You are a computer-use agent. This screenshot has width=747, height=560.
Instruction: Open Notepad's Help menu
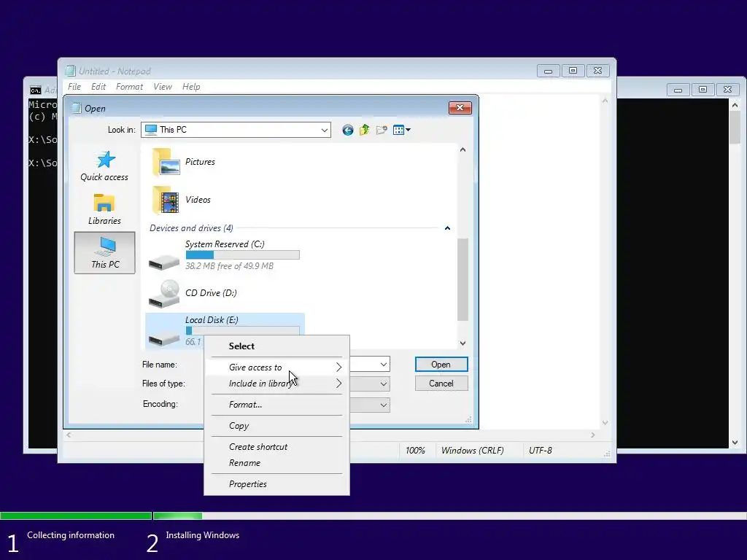tap(191, 87)
